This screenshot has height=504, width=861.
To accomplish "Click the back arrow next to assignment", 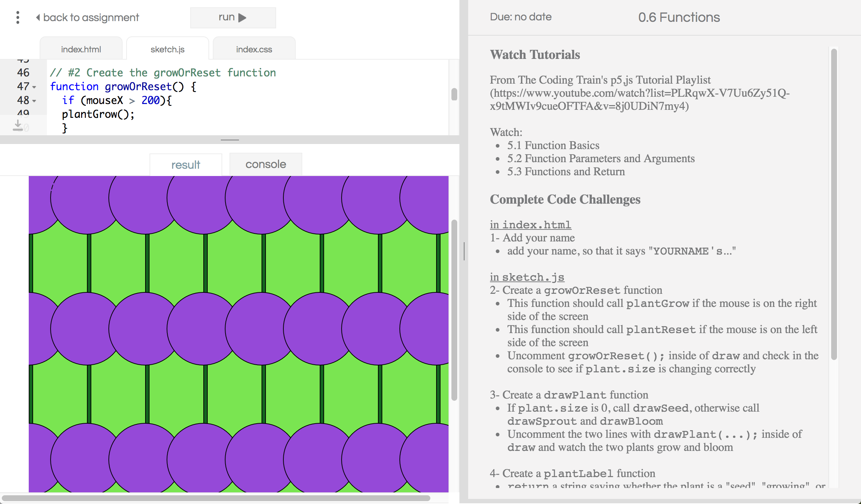I will tap(38, 17).
